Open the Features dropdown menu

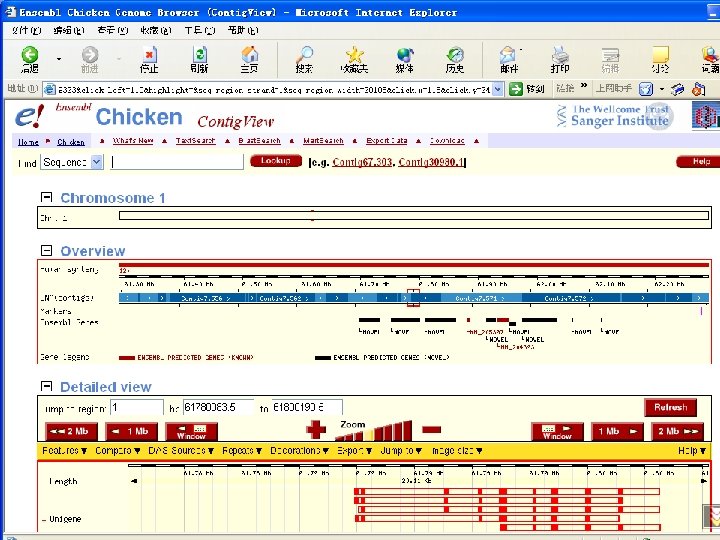point(64,451)
